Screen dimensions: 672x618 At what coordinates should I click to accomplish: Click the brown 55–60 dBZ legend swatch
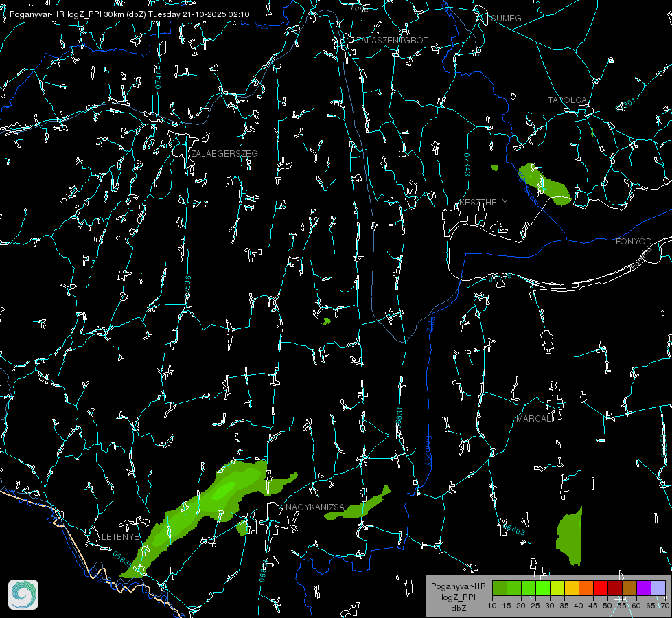click(x=629, y=588)
